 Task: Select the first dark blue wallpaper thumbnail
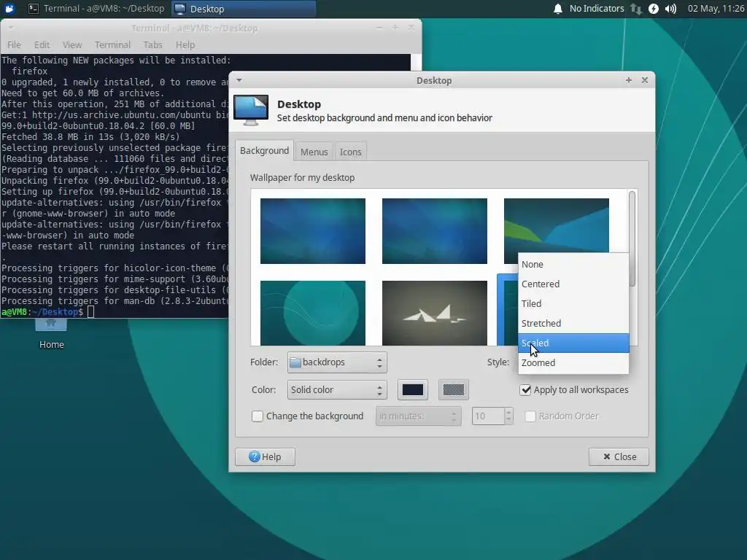click(x=312, y=231)
